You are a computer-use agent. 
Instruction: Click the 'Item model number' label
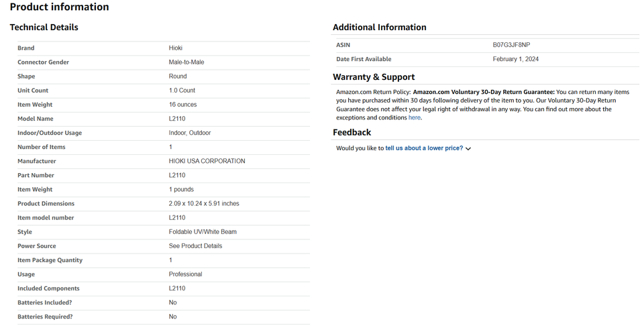pyautogui.click(x=46, y=218)
